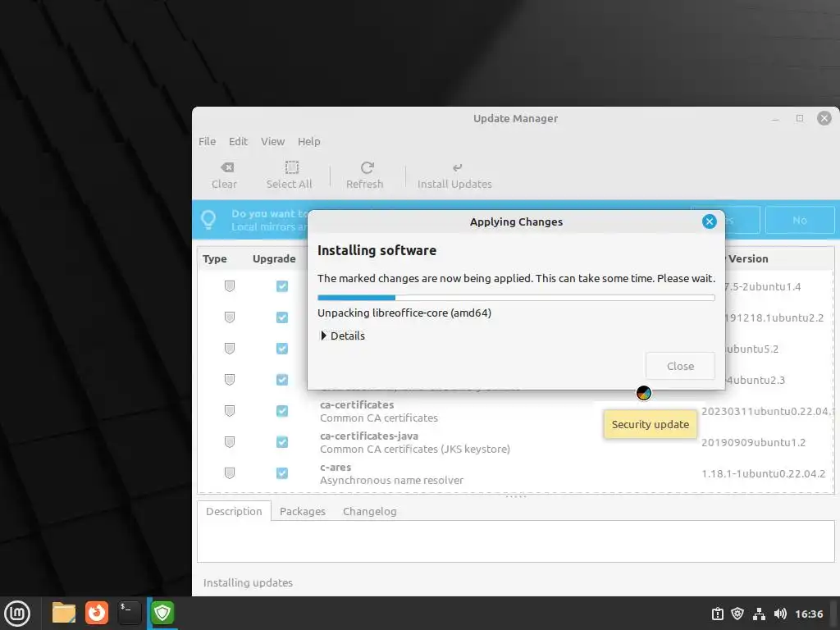This screenshot has height=630, width=840.
Task: Click the volume speaker tray icon
Action: tap(780, 614)
